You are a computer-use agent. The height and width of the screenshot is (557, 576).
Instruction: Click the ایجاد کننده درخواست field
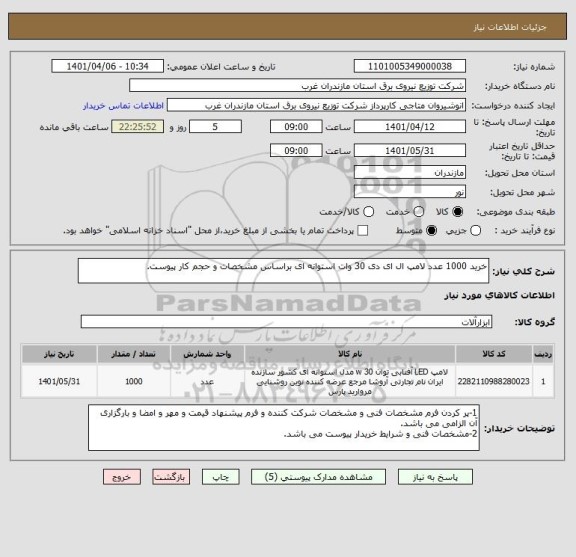coord(316,105)
